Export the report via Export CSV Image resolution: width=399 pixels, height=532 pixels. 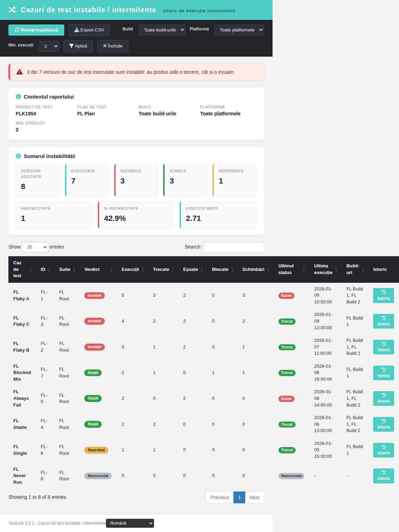[x=89, y=30]
